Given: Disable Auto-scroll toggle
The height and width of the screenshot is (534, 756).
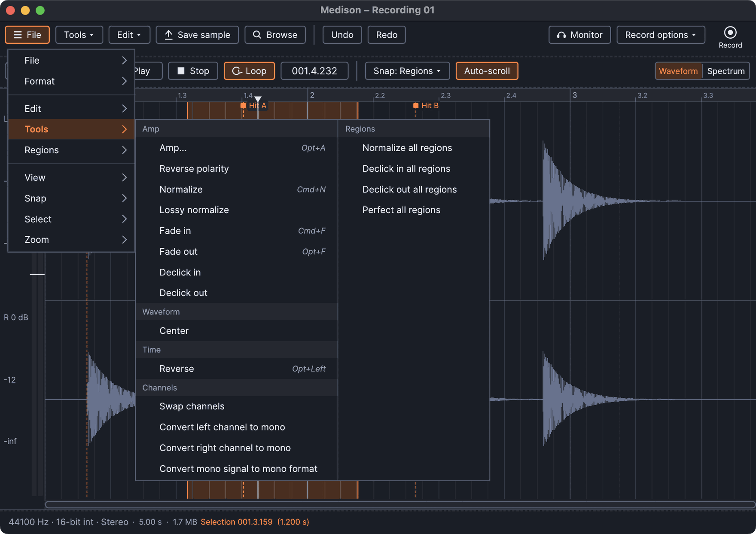Looking at the screenshot, I should coord(487,71).
